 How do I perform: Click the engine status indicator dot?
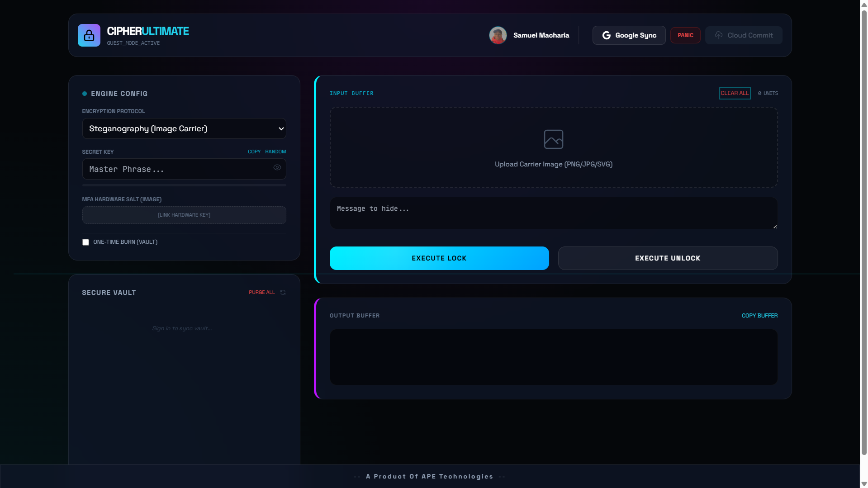point(85,93)
